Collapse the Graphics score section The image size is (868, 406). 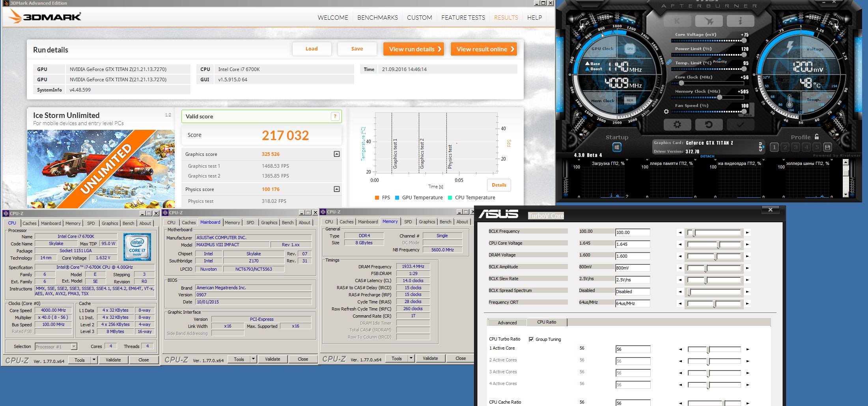point(337,154)
